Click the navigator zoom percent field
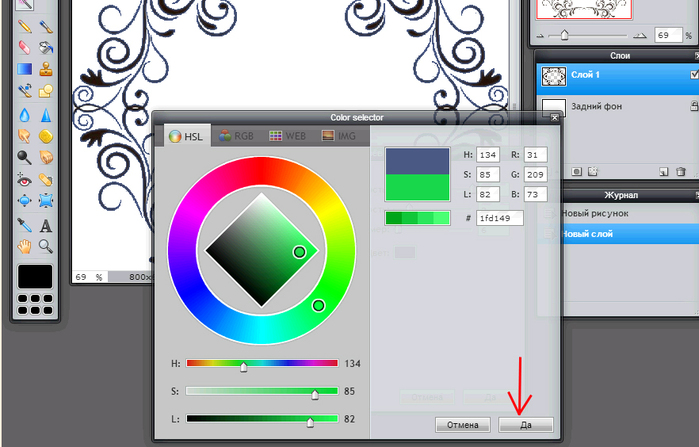699x447 pixels. 668,35
